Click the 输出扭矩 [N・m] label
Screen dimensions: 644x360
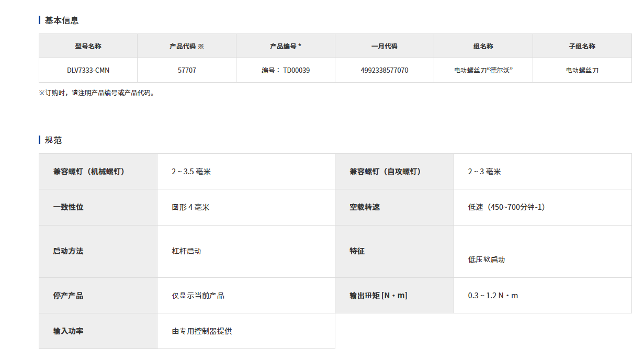[x=378, y=296]
